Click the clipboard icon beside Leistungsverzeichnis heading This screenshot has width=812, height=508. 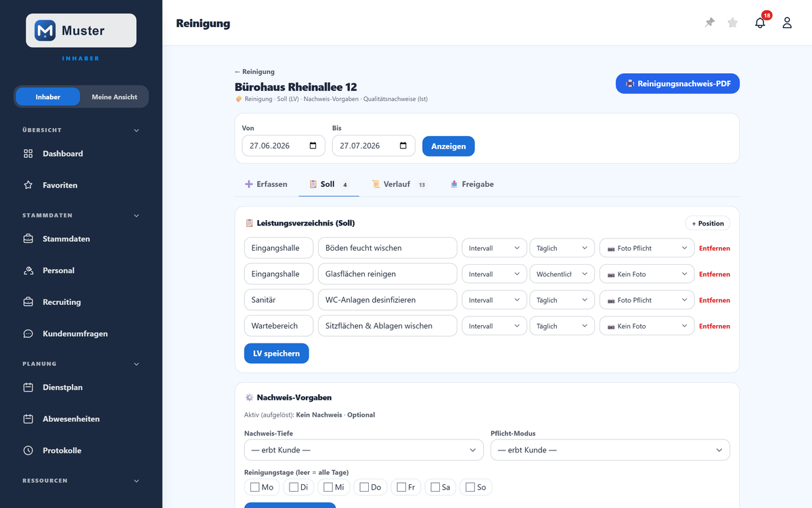point(249,223)
